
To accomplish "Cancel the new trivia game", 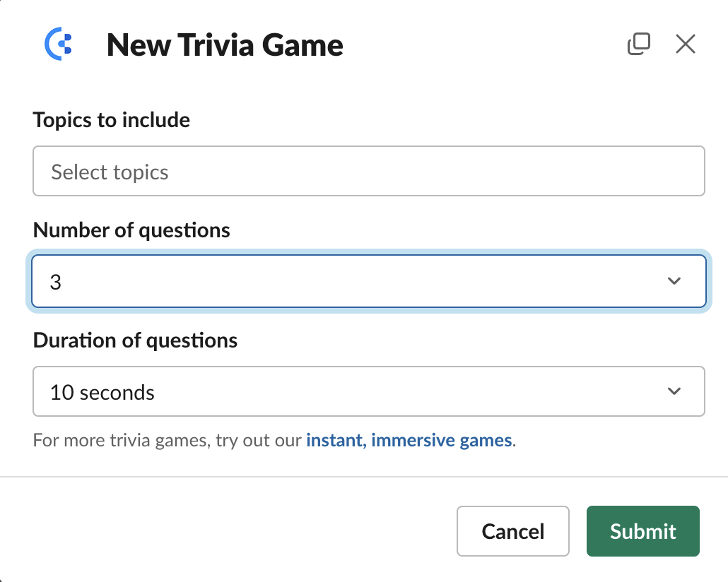I will tap(512, 531).
